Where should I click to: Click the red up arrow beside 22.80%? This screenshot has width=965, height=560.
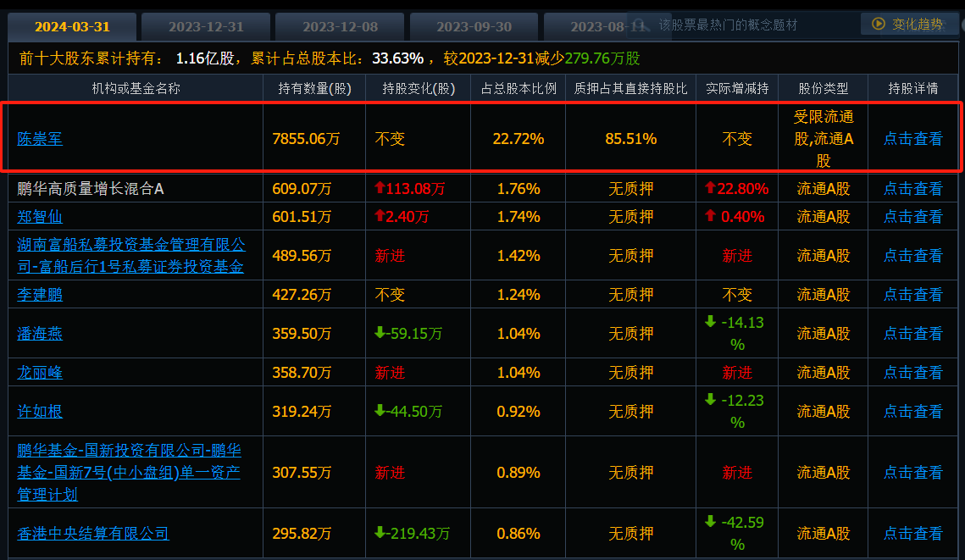[710, 187]
